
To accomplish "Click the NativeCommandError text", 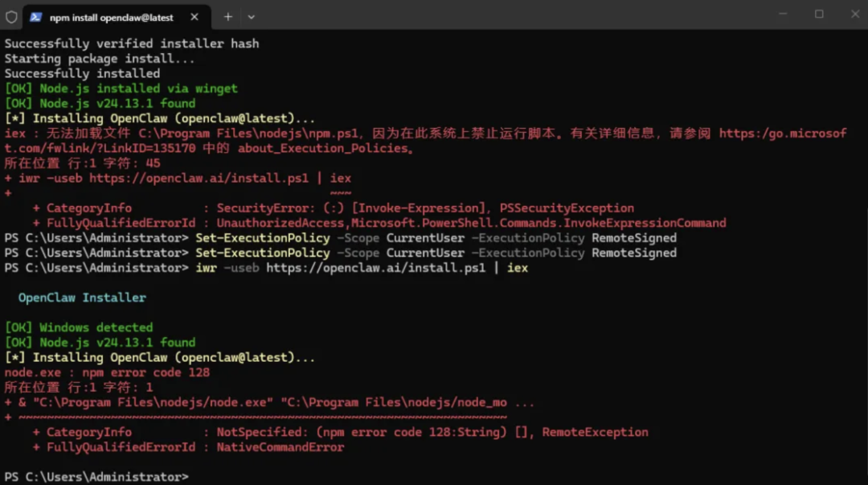I will 280,447.
